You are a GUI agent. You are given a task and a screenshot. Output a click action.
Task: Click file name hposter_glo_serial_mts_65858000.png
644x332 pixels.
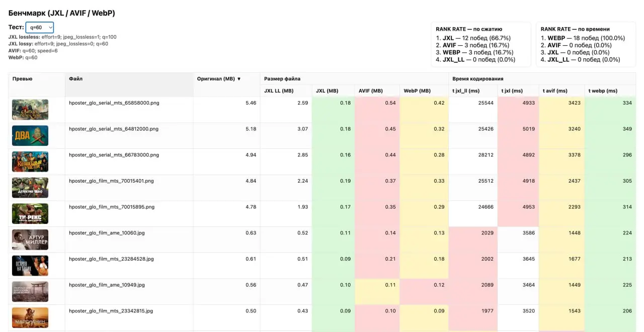(114, 103)
